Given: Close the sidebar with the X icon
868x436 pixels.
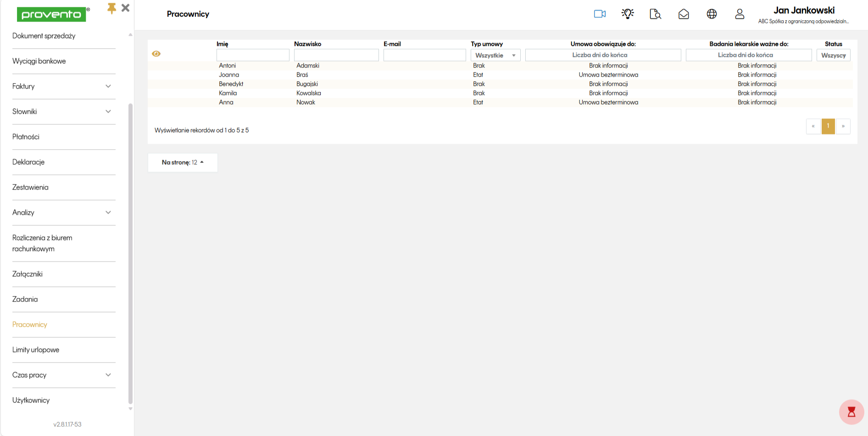Looking at the screenshot, I should pyautogui.click(x=126, y=8).
